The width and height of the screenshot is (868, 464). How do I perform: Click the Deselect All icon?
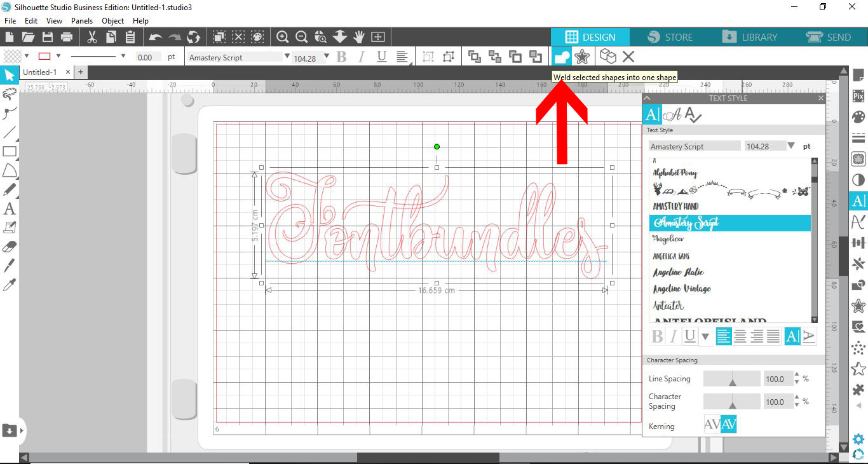tap(238, 37)
